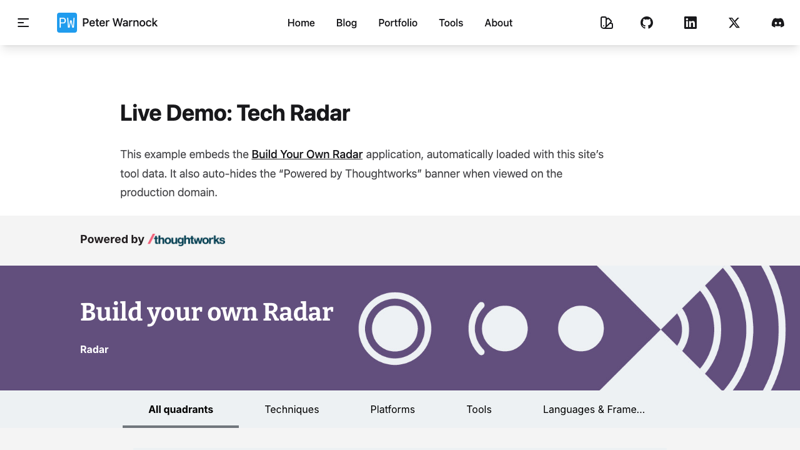
Task: Click the Peter Warnock site title
Action: [x=120, y=22]
